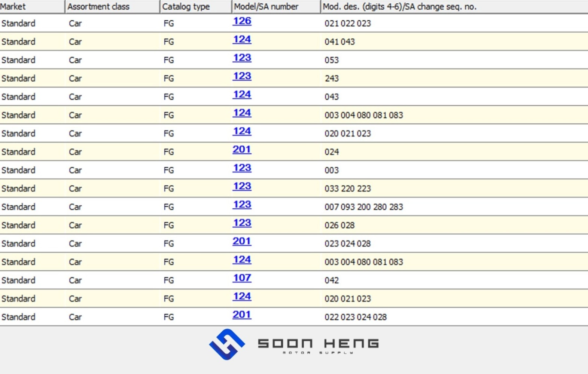588x374 pixels.
Task: Click the cell value 053
Action: pyautogui.click(x=332, y=60)
